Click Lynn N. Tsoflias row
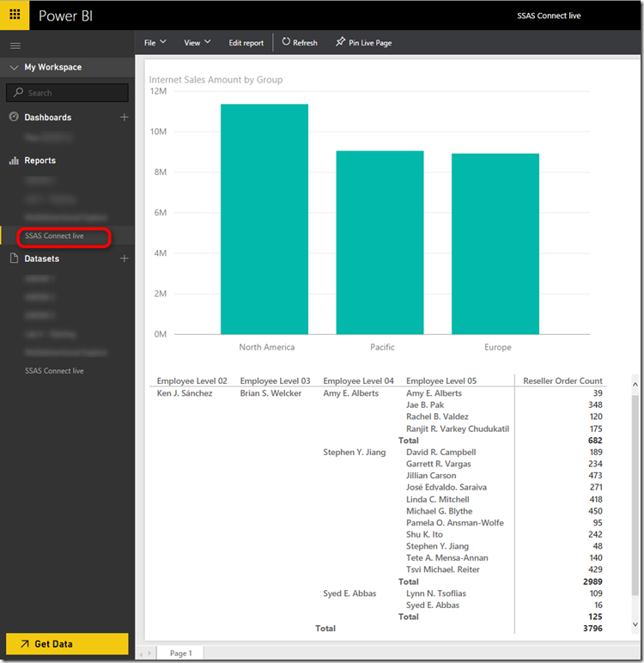 [x=436, y=593]
